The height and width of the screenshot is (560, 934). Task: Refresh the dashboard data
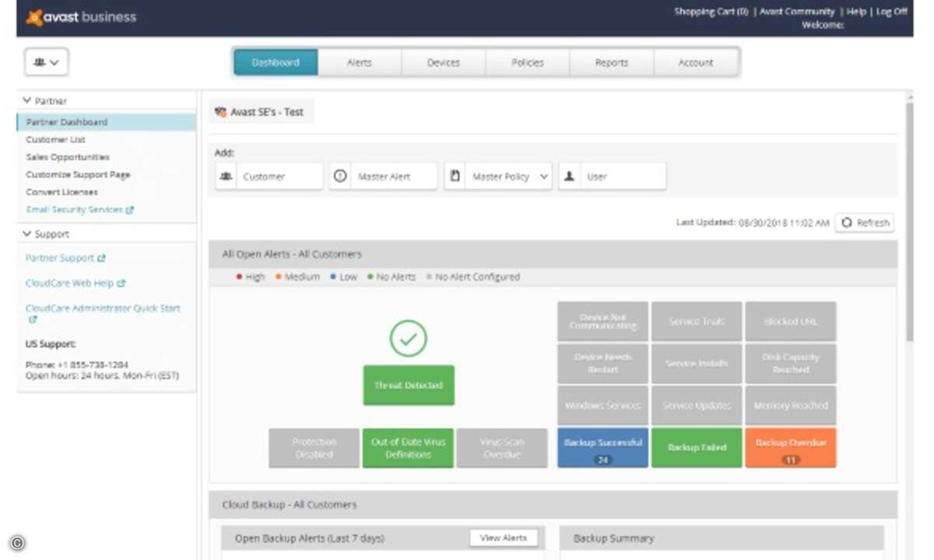pos(865,222)
